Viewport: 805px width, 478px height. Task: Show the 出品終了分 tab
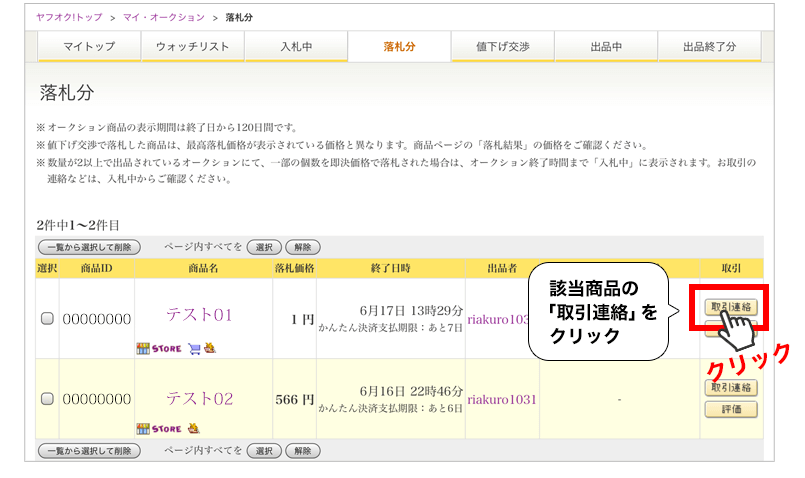coord(709,47)
